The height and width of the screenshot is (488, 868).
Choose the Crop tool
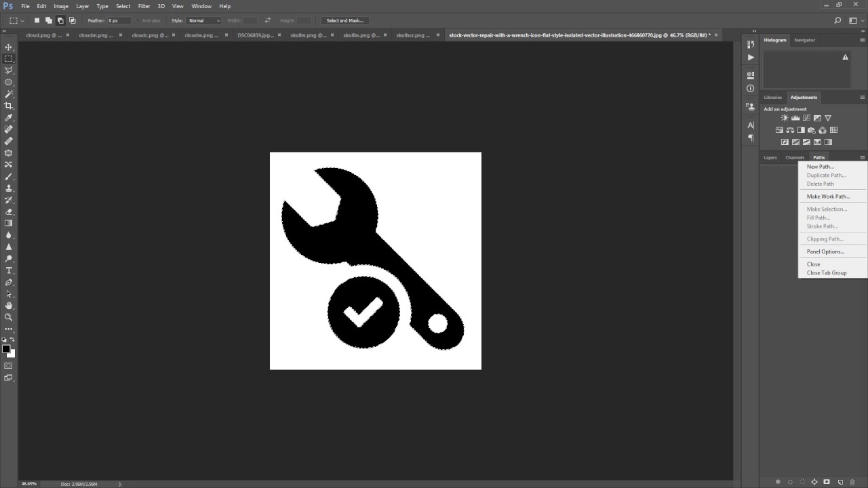click(9, 106)
